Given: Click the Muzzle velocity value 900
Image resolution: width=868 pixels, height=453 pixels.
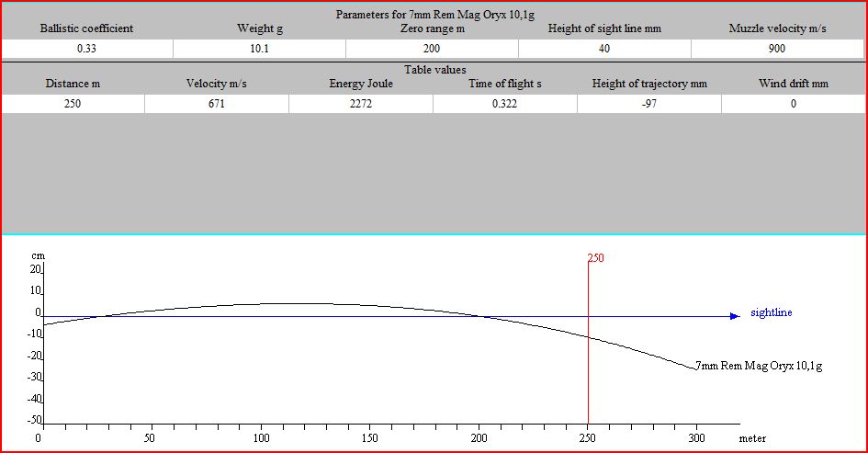Looking at the screenshot, I should pos(777,49).
